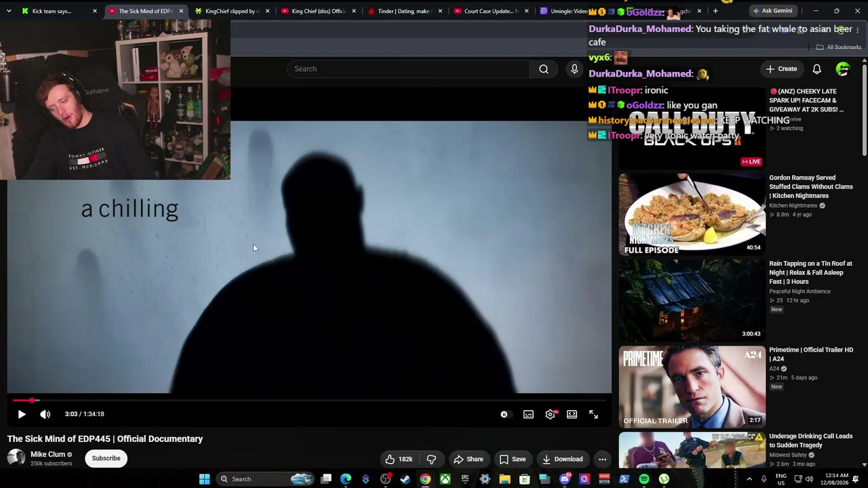Open Steam from taskbar
The image size is (868, 488).
point(405,479)
